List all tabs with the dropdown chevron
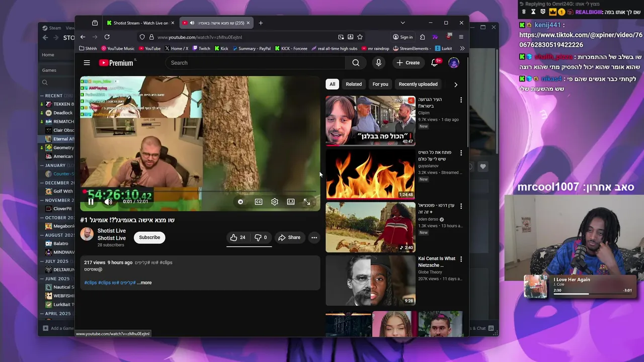 coord(403,23)
